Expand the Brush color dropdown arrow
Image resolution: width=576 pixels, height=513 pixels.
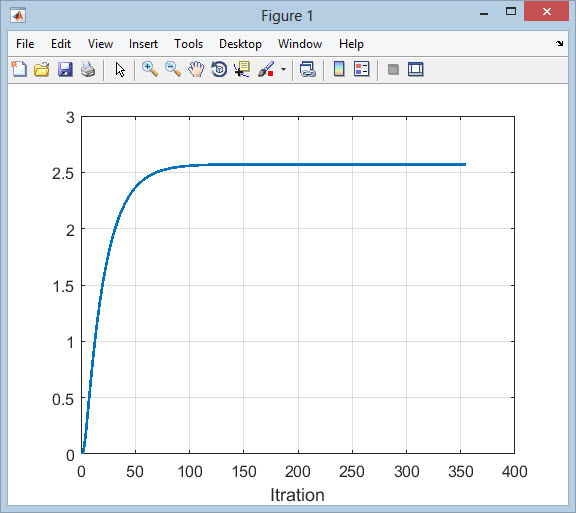(283, 69)
